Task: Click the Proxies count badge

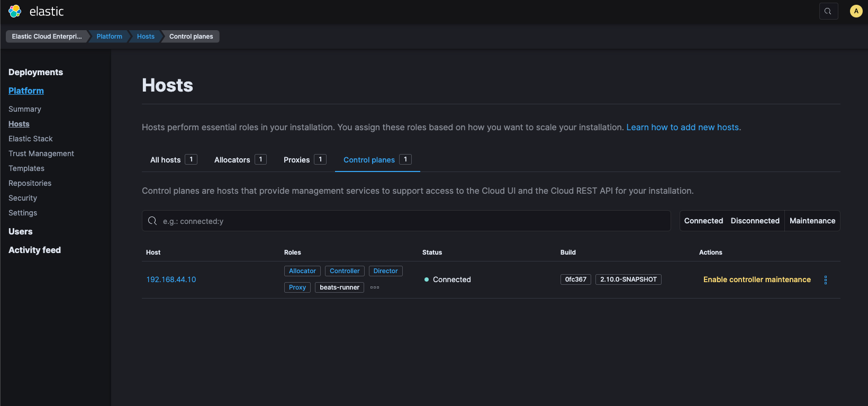Action: [320, 159]
